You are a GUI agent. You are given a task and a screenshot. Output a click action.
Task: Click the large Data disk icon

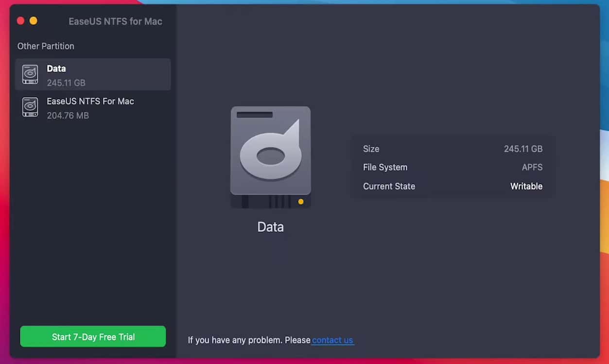pos(270,156)
